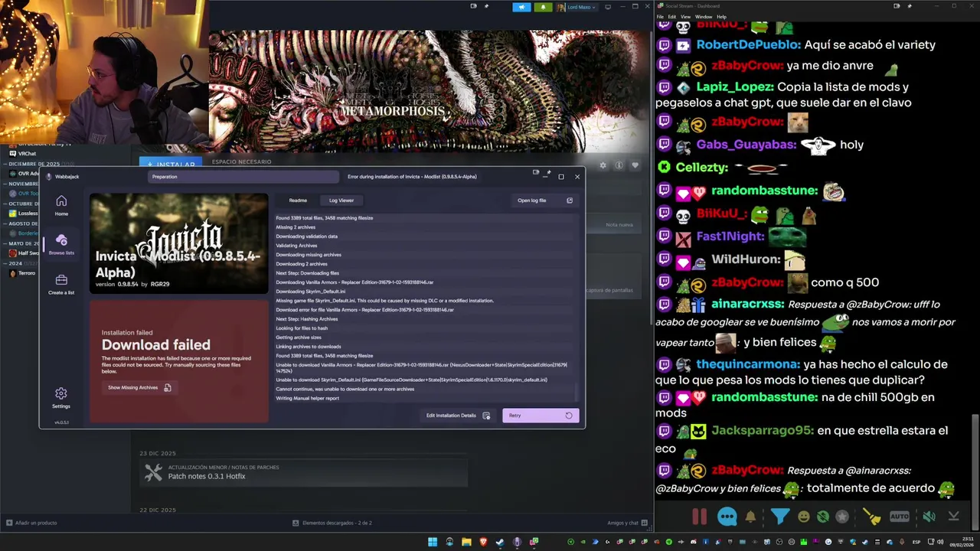Click username RobertDePueblo in chat
This screenshot has width=980, height=551.
747,45
